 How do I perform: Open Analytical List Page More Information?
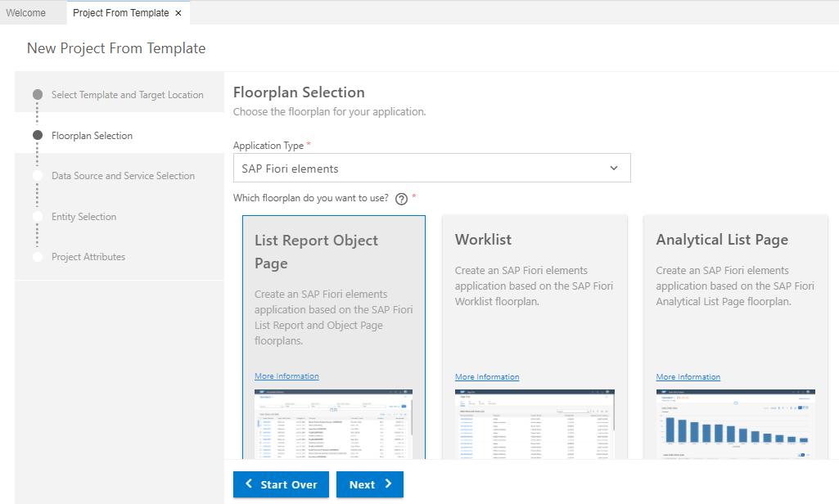click(688, 377)
